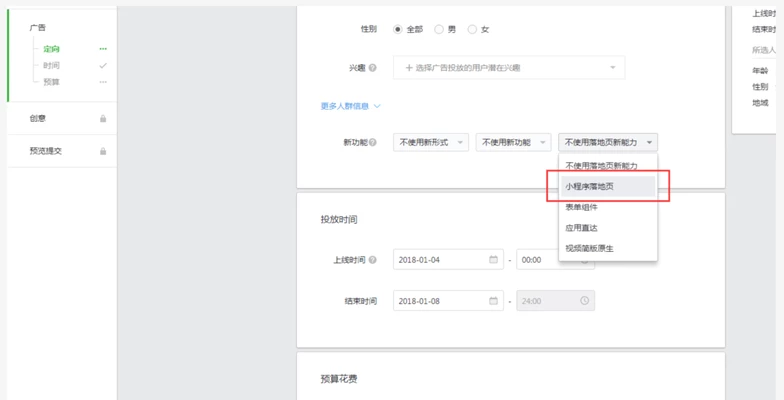Go to 预算 step in sidebar

coord(51,81)
